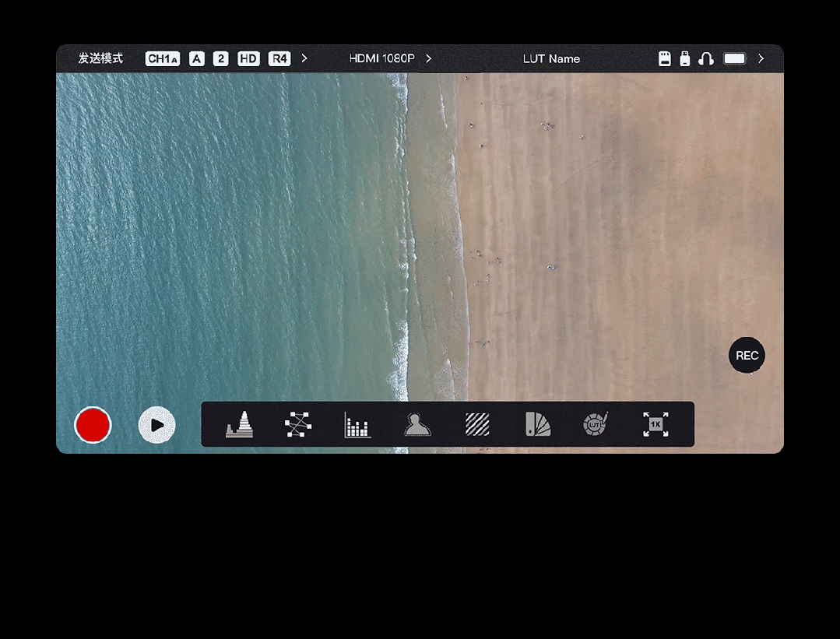Open the false color swatch tool
The width and height of the screenshot is (840, 639).
click(x=537, y=424)
